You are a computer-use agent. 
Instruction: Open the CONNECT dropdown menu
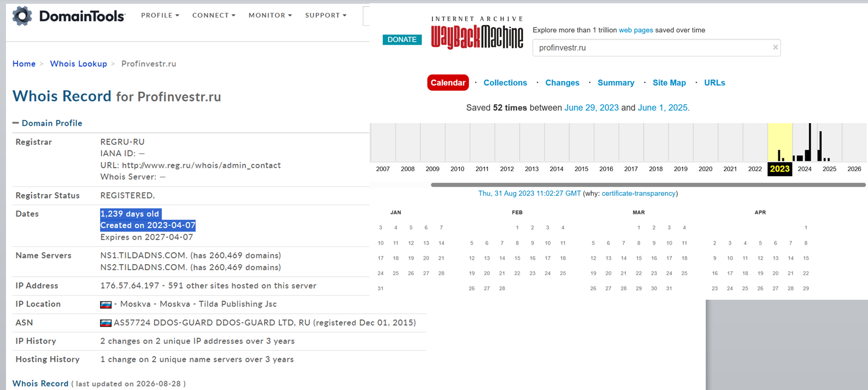(x=214, y=15)
